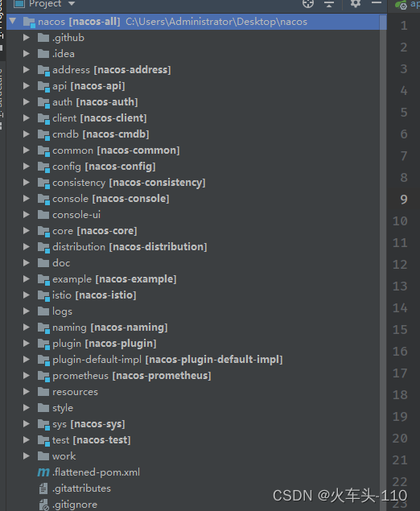Select the nacos-distribution module icon
The height and width of the screenshot is (511, 420).
(43, 247)
